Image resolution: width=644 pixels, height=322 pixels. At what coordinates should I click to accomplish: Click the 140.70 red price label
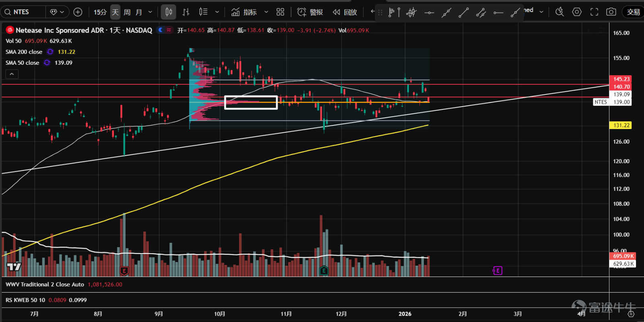click(621, 87)
